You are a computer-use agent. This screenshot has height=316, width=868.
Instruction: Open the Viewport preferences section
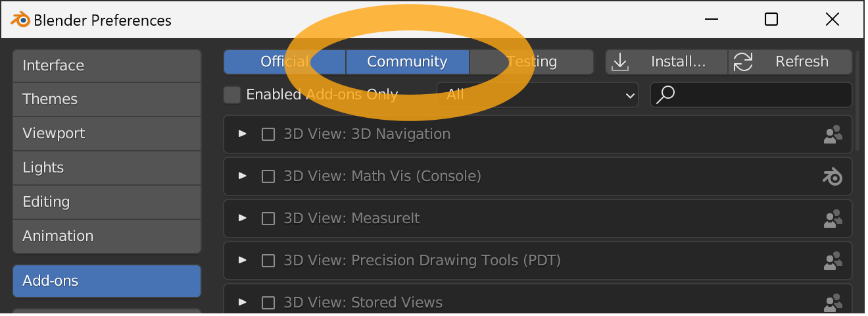click(107, 134)
